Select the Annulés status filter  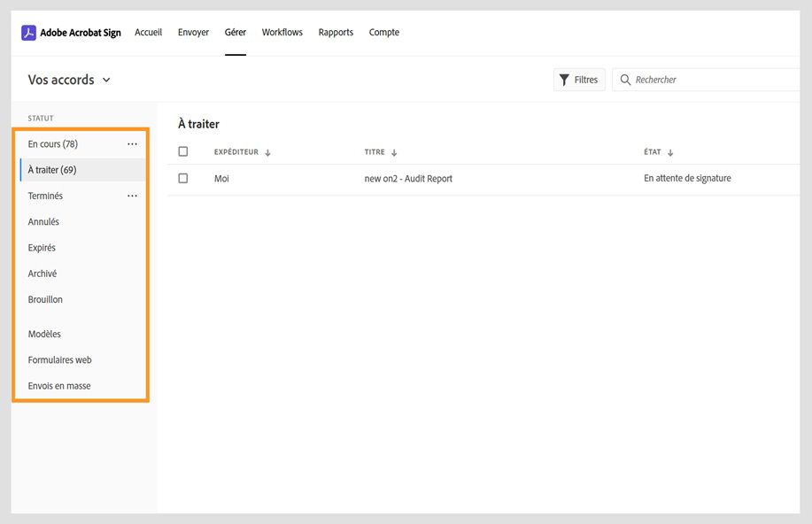click(x=43, y=222)
